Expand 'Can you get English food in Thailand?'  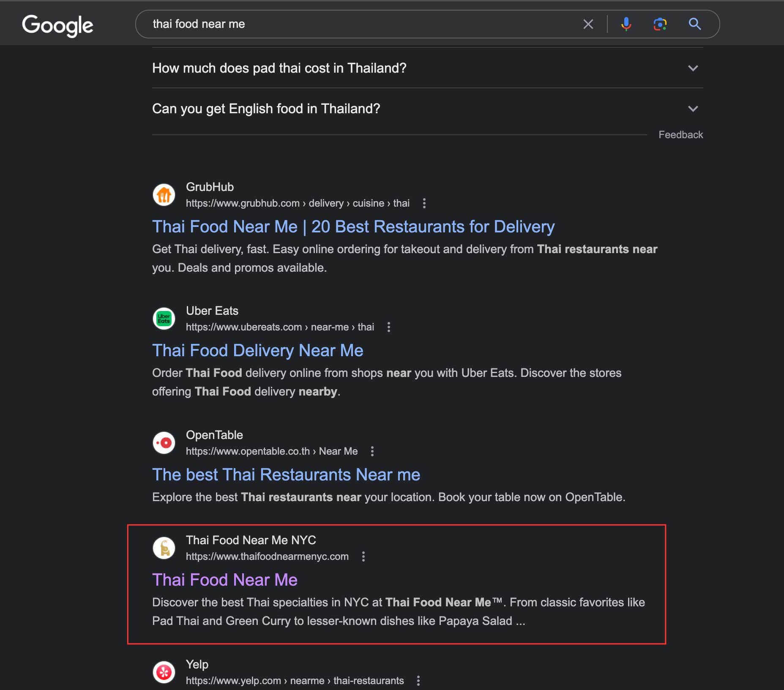click(x=427, y=109)
